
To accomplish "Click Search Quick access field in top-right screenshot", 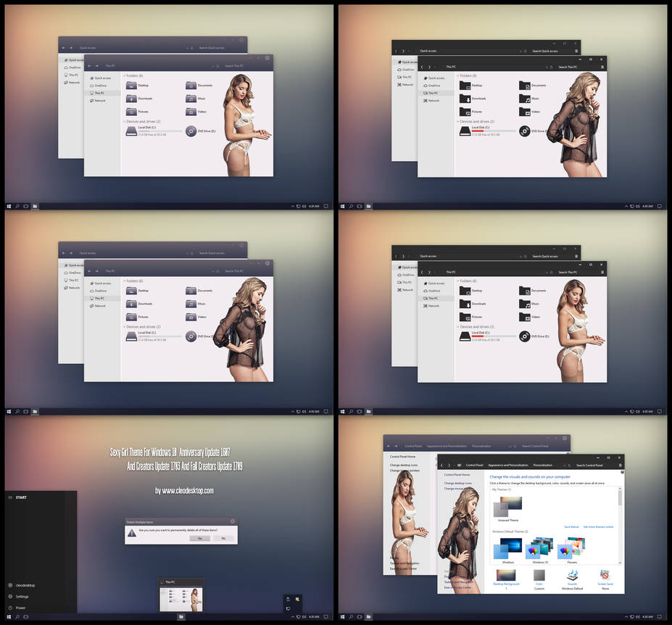I will pyautogui.click(x=545, y=51).
